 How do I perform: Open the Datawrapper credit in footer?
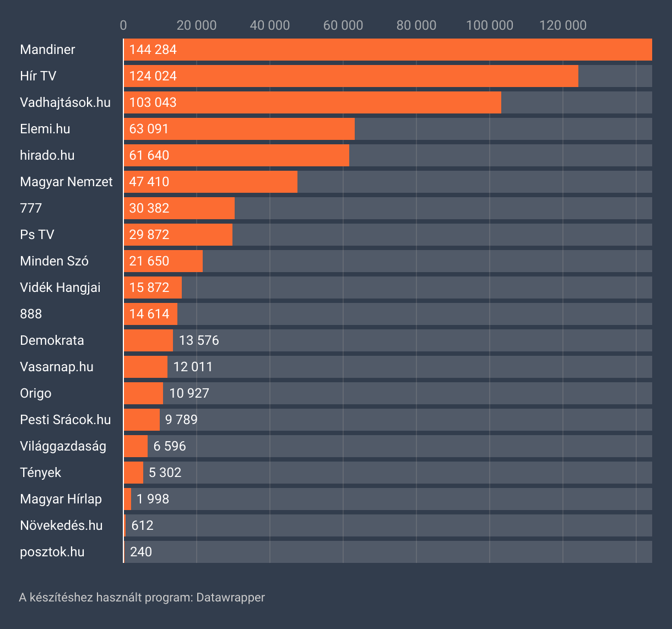pos(230,598)
